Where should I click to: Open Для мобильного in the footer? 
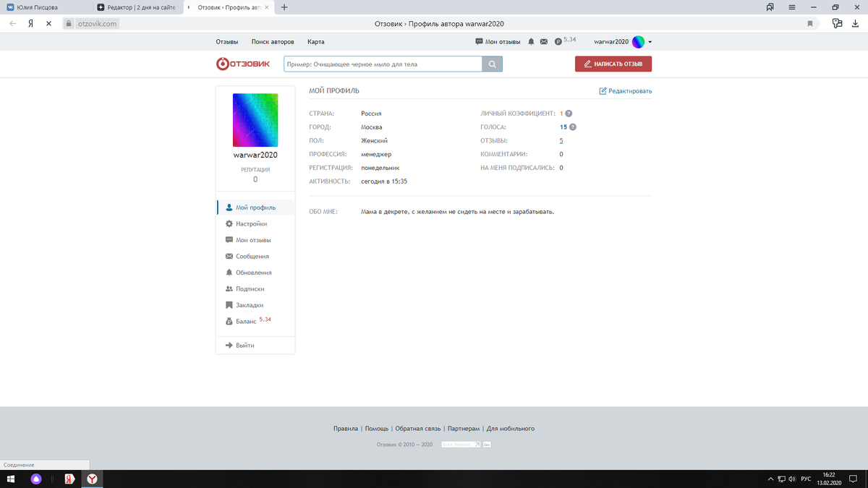tap(511, 429)
